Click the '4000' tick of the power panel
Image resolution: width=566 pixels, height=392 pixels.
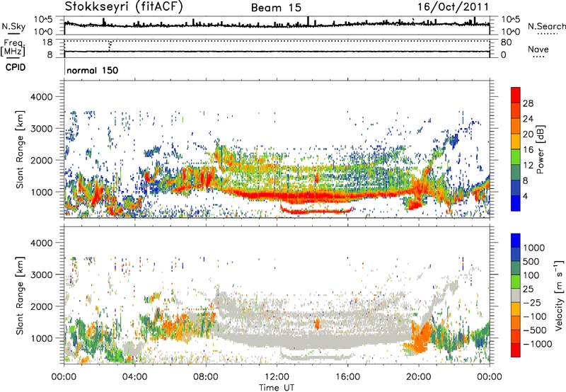point(41,97)
